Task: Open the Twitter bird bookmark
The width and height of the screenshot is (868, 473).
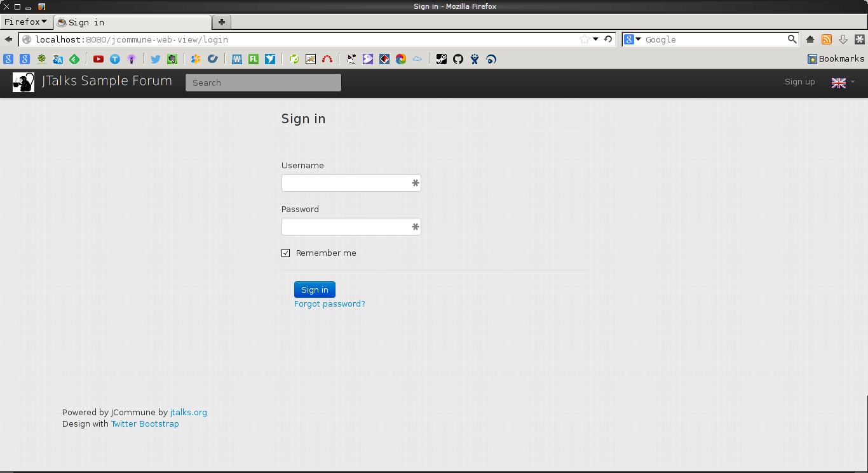Action: (x=155, y=59)
